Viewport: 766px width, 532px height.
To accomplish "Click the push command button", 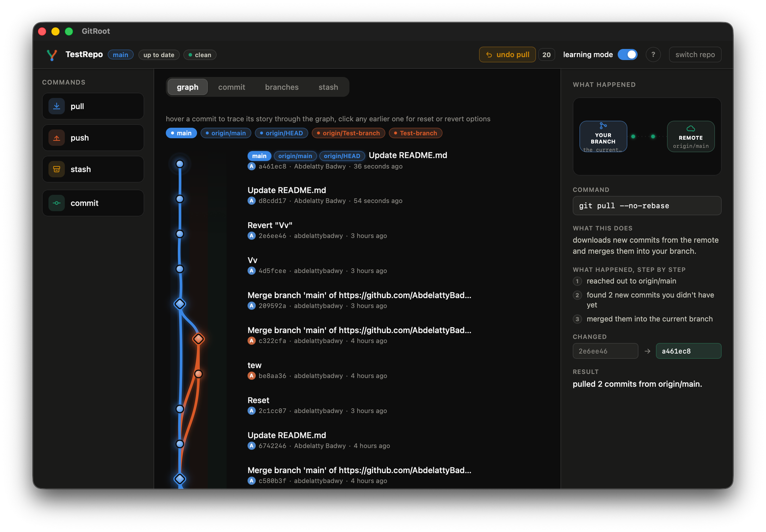I will [93, 138].
